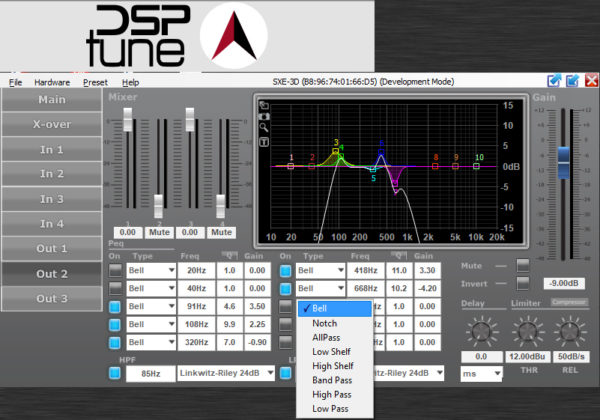Toggle the output Invert switch
600x420 pixels.
pyautogui.click(x=523, y=283)
